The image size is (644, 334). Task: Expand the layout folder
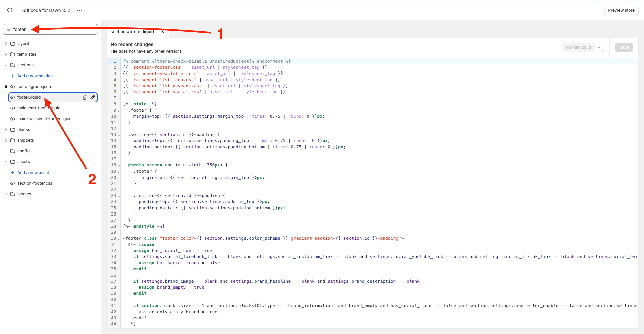(6, 44)
